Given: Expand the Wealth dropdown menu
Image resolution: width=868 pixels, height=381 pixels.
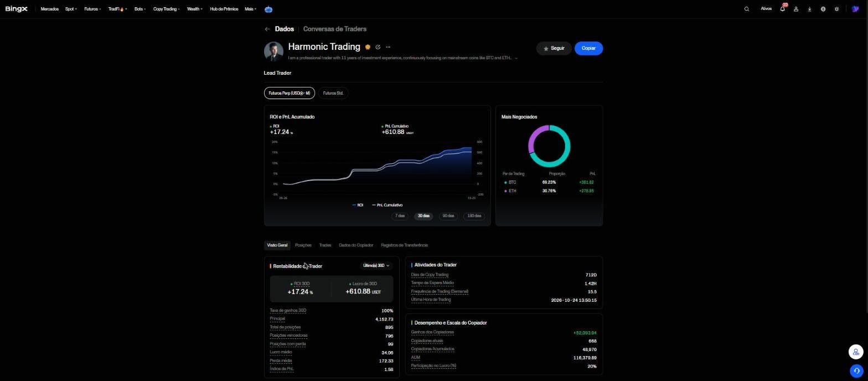Looking at the screenshot, I should click(194, 9).
